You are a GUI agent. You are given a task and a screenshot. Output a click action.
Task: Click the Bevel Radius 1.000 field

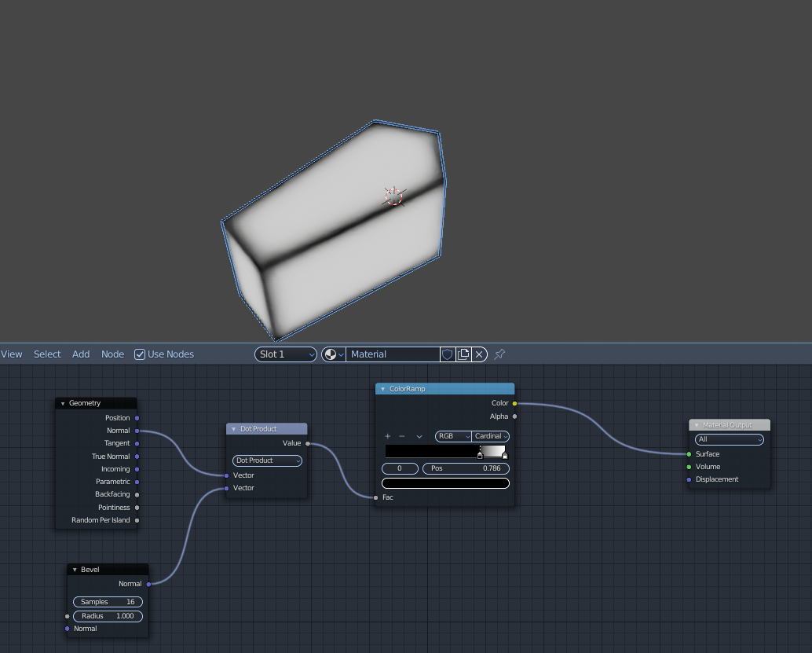108,616
